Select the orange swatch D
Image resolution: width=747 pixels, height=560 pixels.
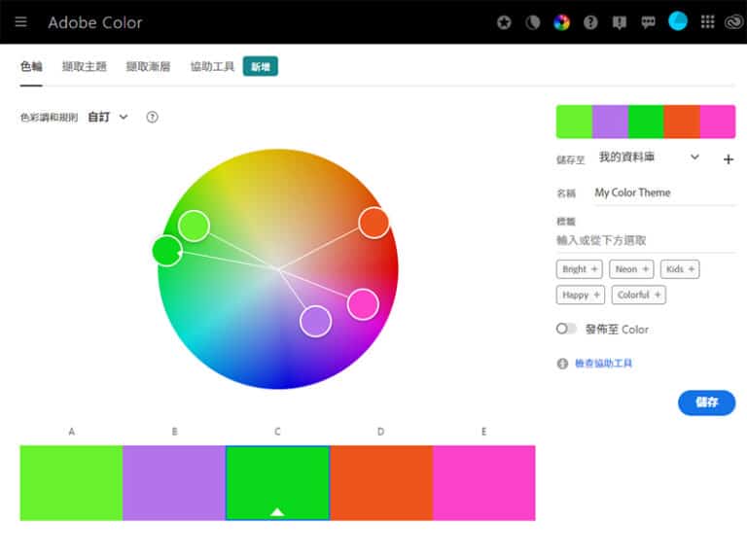pyautogui.click(x=380, y=482)
